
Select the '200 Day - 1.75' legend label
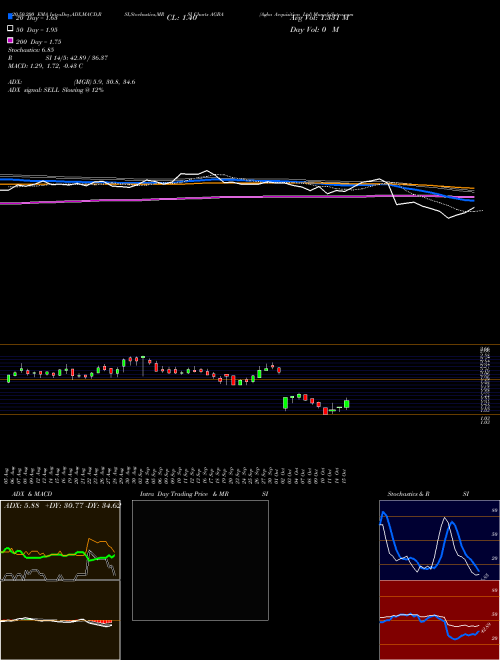coord(38,42)
